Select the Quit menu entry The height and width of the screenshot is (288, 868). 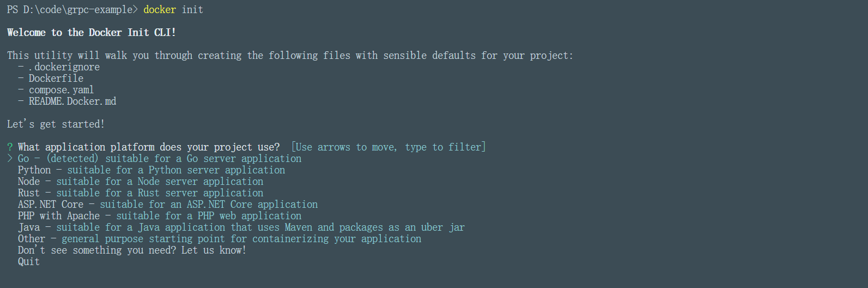click(29, 262)
